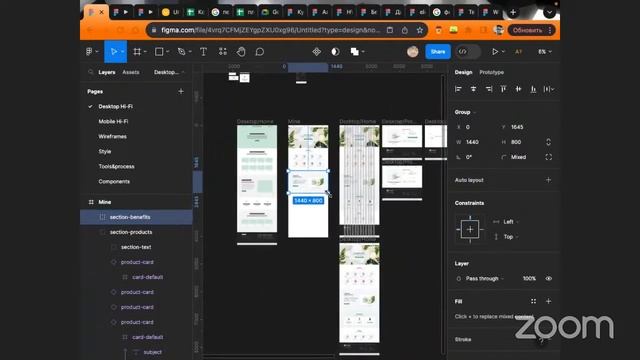
Task: Click the Align vertical centers icon
Action: (x=518, y=89)
